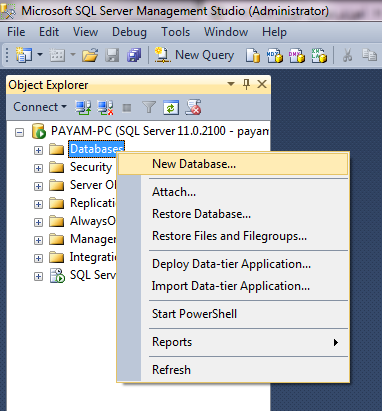Image resolution: width=382 pixels, height=411 pixels.
Task: Click the Save All icon
Action: (x=134, y=55)
